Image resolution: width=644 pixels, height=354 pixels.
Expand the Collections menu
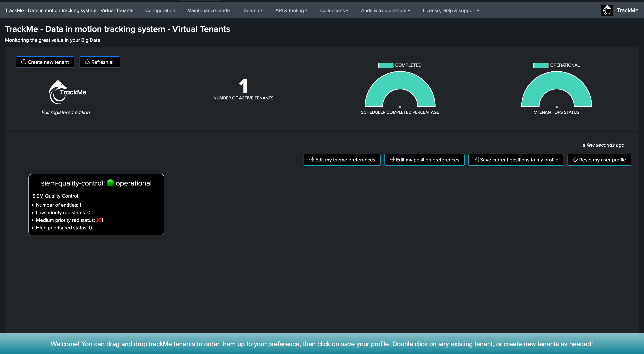pos(334,10)
